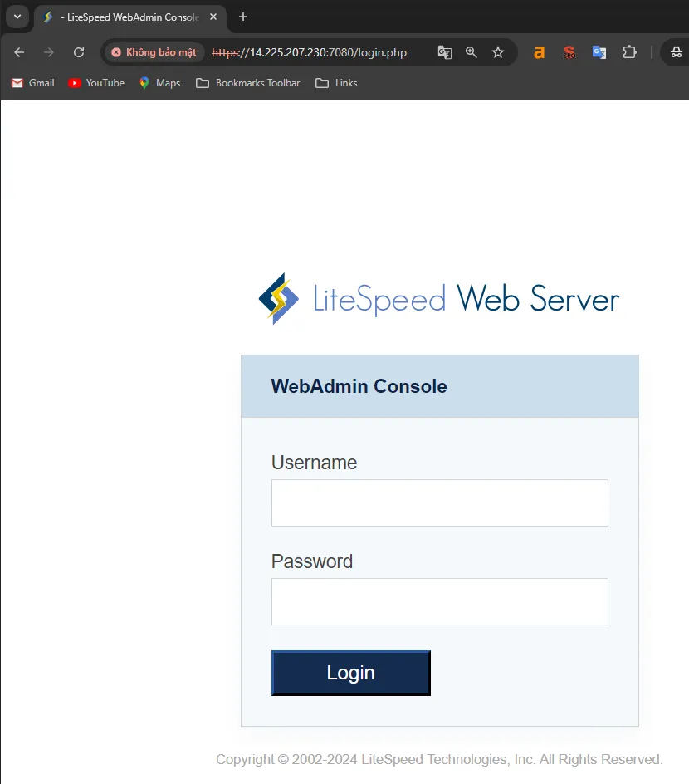Open the red SEO extension icon
689x784 pixels.
click(569, 52)
